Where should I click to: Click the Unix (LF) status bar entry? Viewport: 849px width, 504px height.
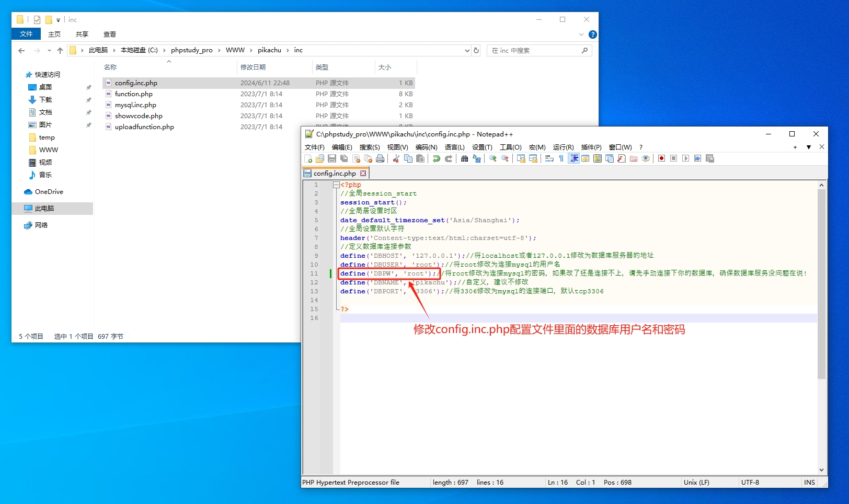click(696, 482)
